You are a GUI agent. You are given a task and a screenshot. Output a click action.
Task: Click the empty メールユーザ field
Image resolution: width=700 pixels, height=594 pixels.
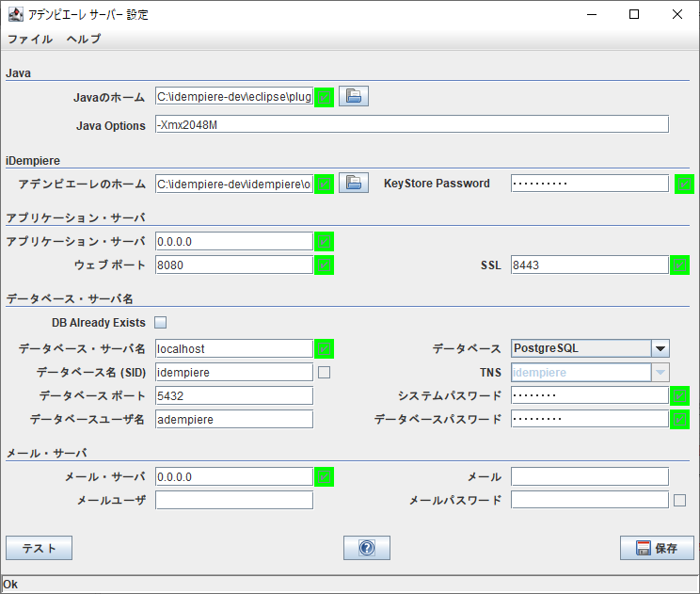pos(234,500)
